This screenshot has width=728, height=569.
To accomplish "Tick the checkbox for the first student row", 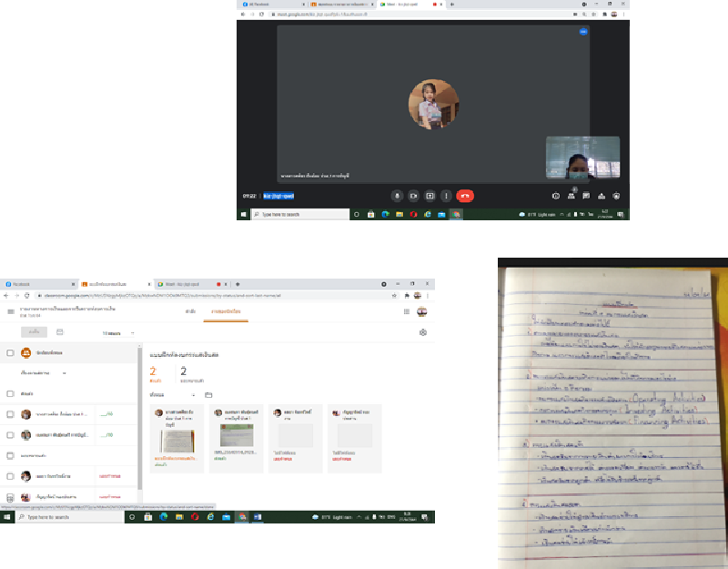I will pos(10,414).
